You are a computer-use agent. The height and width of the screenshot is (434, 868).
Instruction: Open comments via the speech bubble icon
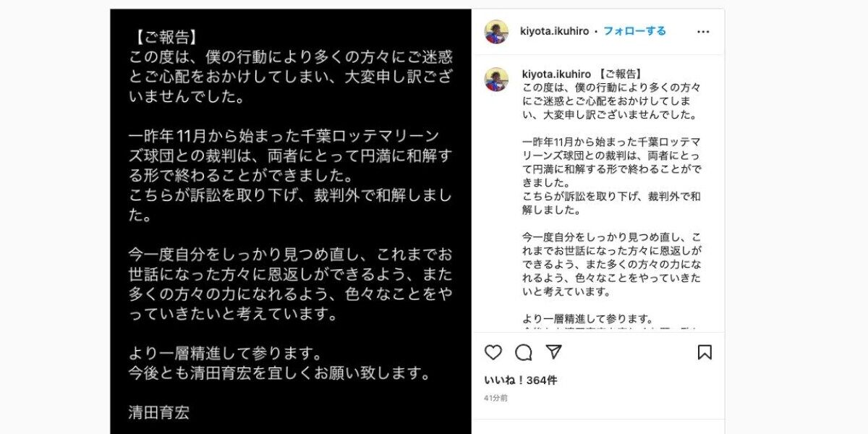tap(524, 352)
